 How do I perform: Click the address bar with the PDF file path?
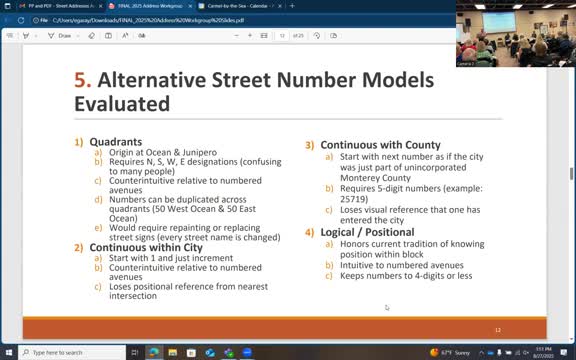tap(148, 20)
